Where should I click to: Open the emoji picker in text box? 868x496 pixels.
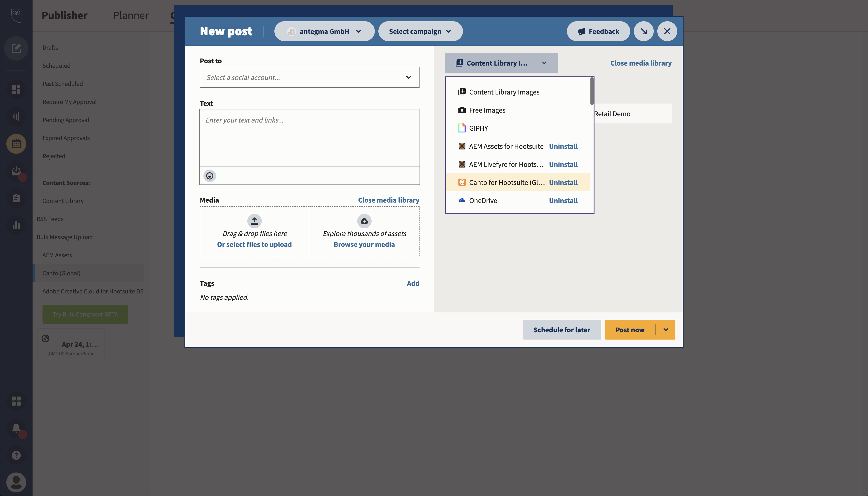pos(210,176)
